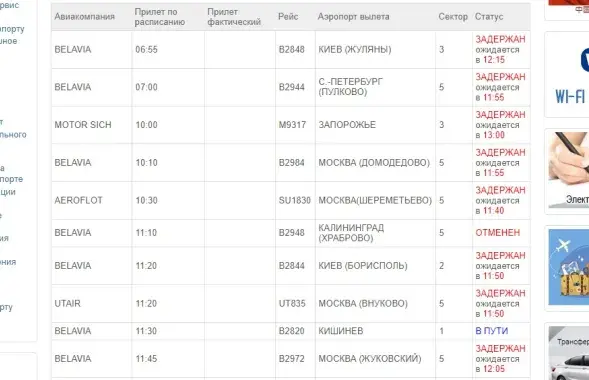The image size is (589, 380).
Task: Select MOTOR SICH flight M9317
Action: coord(291,125)
